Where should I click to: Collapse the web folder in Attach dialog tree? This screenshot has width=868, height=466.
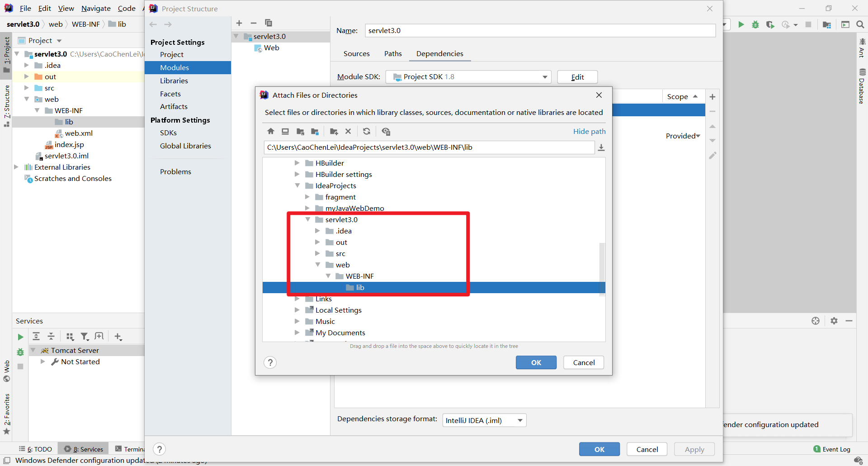click(318, 265)
